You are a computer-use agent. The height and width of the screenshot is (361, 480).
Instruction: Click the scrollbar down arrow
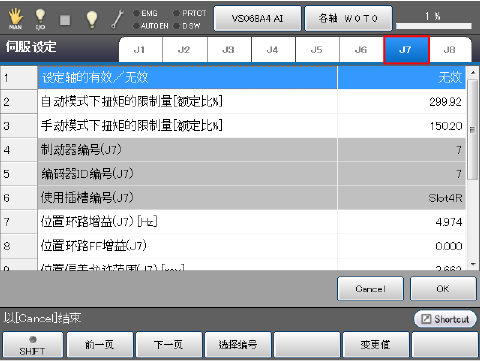(x=473, y=264)
